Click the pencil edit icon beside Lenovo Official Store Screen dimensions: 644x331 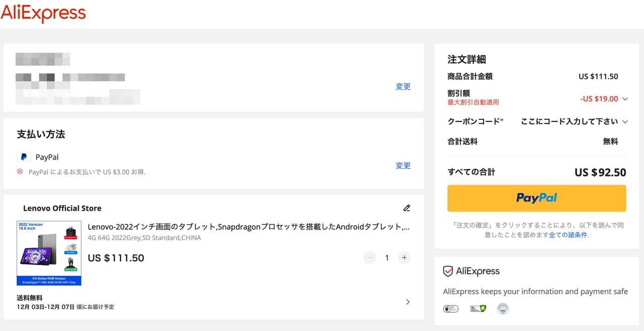coord(407,208)
